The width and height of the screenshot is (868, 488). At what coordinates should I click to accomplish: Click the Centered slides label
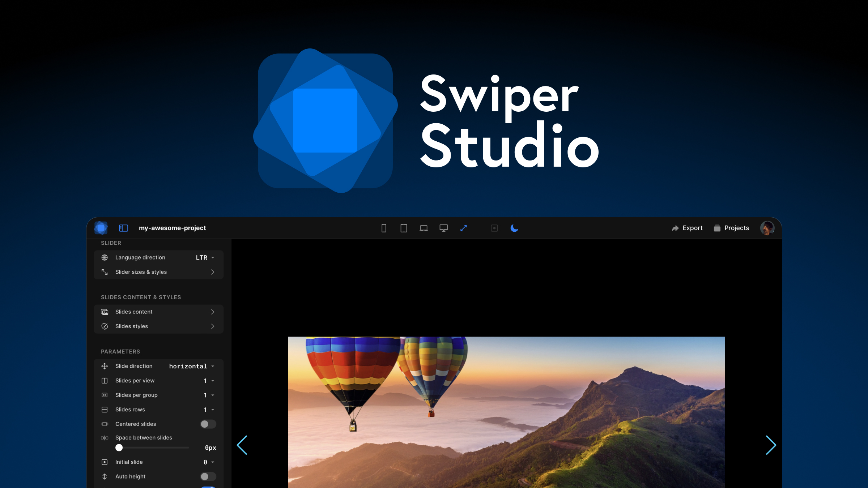[x=136, y=424]
